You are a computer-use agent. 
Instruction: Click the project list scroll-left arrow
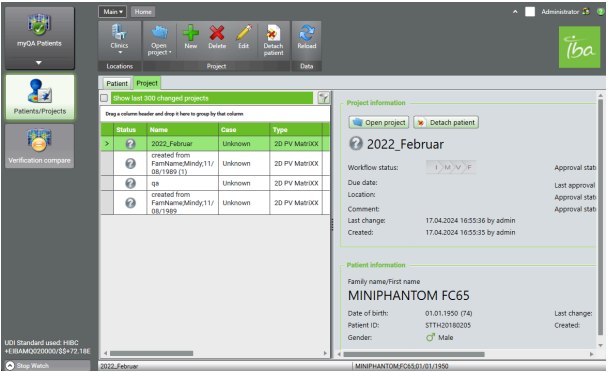tap(105, 353)
